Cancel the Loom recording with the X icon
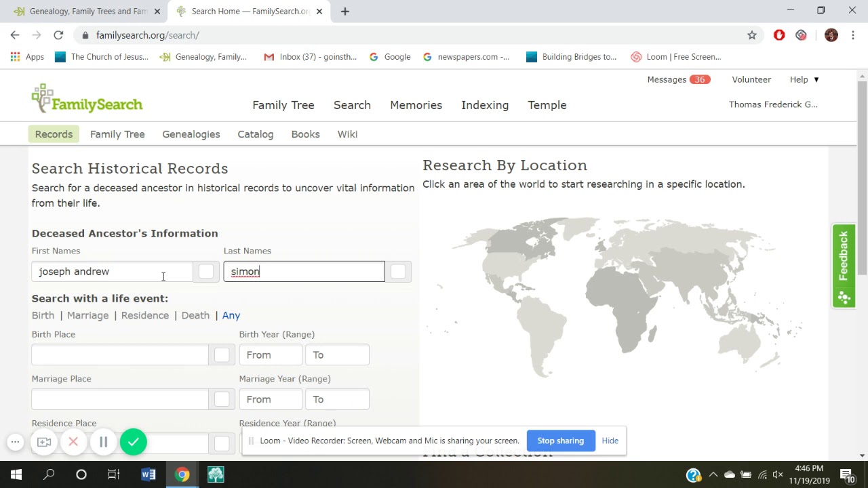This screenshot has height=488, width=868. (x=73, y=442)
